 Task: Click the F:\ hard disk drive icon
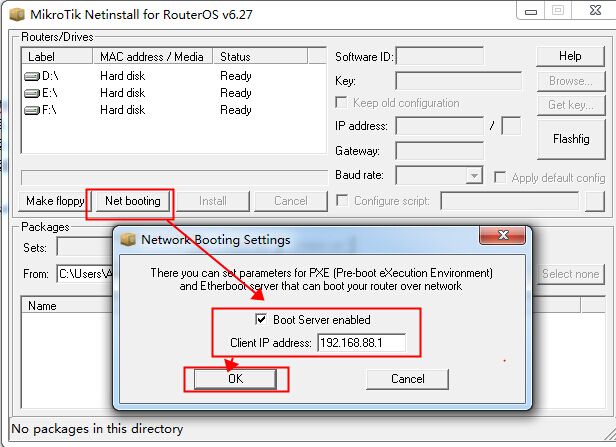32,110
